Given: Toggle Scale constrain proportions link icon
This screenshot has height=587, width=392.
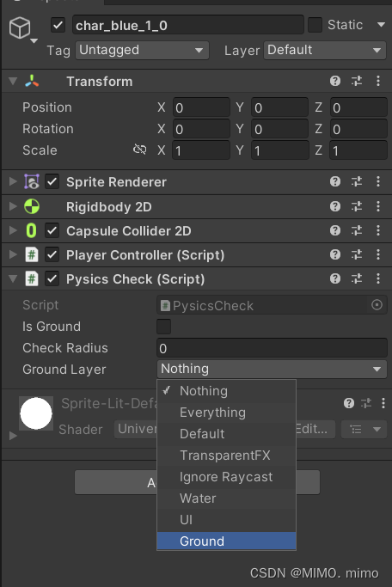Looking at the screenshot, I should pos(139,150).
